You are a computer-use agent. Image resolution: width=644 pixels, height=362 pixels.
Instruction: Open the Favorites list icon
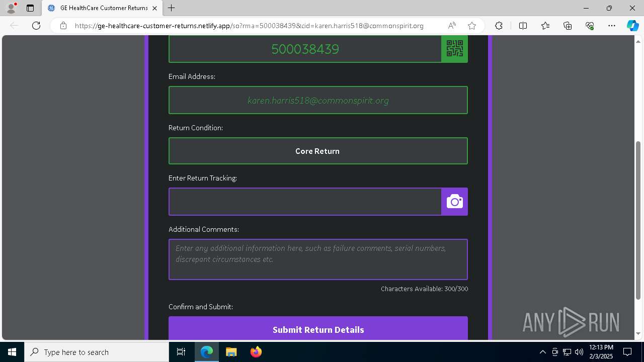point(545,26)
